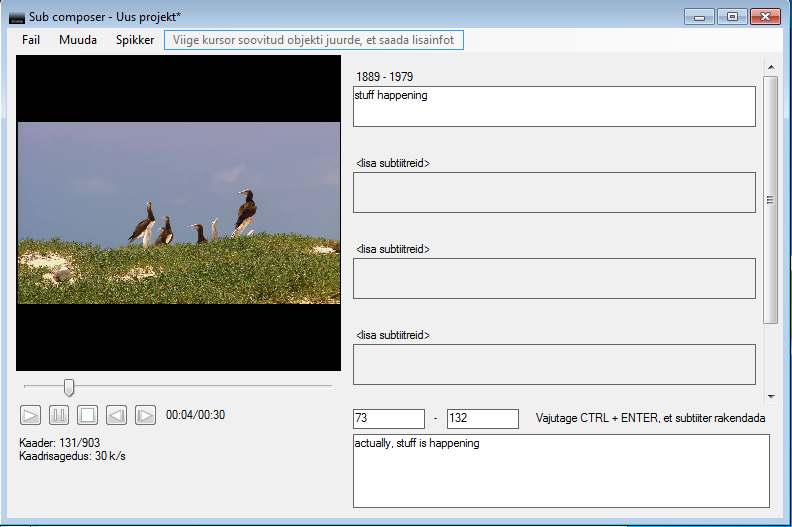
Task: Click the Sub composer window icon
Action: click(x=17, y=17)
